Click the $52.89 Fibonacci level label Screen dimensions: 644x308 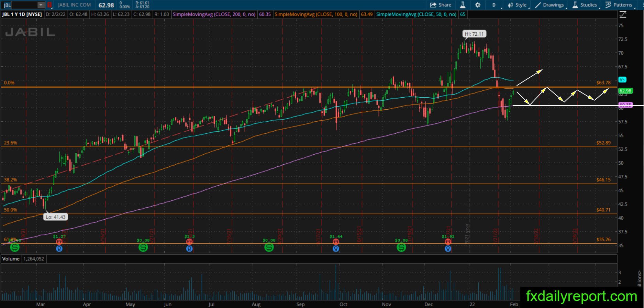point(603,143)
